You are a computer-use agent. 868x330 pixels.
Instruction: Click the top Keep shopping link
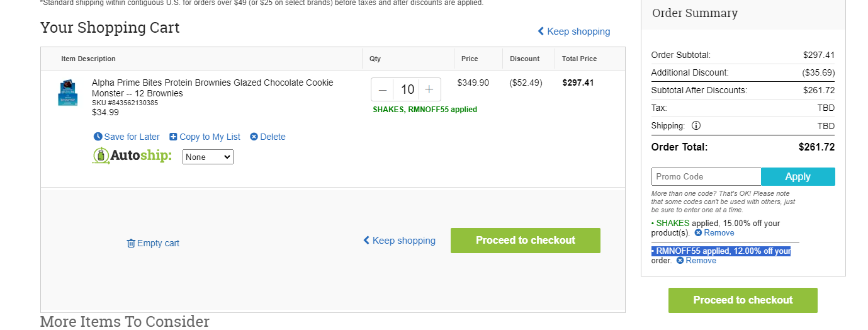tap(573, 31)
